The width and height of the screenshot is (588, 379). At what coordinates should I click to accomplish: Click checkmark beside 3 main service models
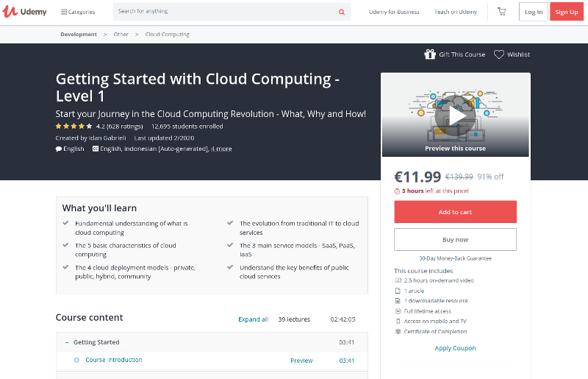230,245
